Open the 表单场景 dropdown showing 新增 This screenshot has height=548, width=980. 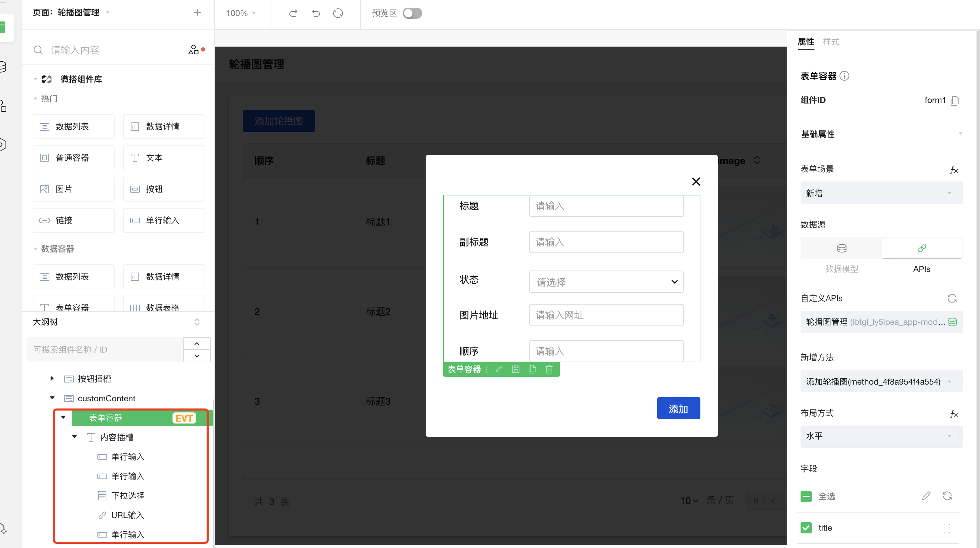coord(881,193)
